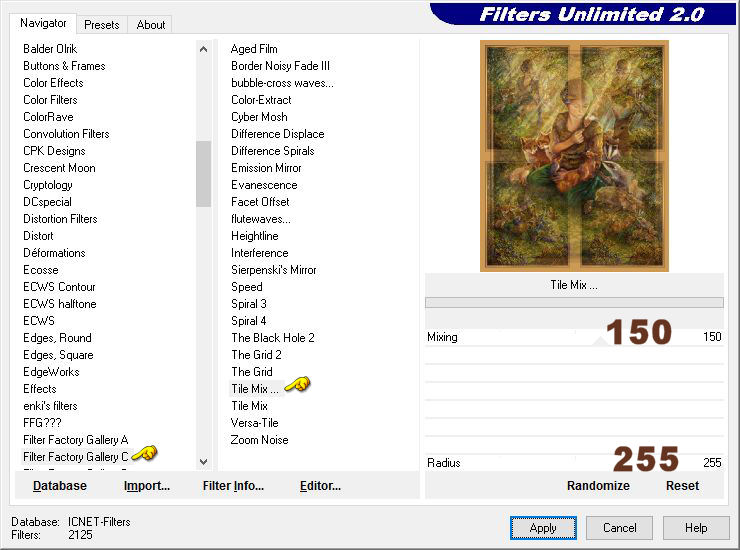Select Filter Factory Gallery A category
Screen dimensions: 740x550
point(76,440)
